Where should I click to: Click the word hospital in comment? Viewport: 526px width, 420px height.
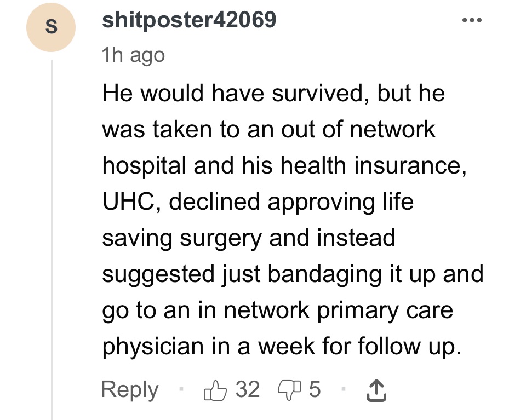tap(144, 166)
